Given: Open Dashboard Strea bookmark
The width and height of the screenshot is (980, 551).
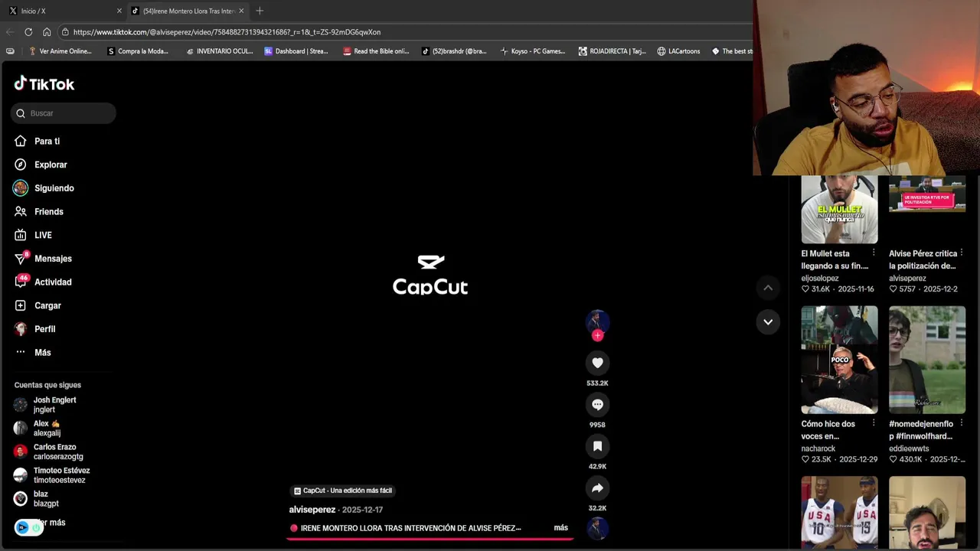Looking at the screenshot, I should (296, 51).
